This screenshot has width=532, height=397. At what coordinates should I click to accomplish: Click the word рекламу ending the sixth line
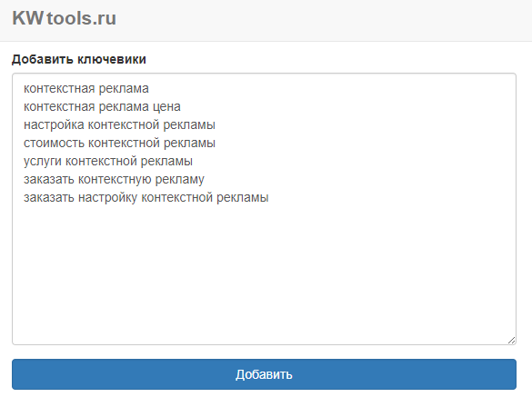click(180, 179)
